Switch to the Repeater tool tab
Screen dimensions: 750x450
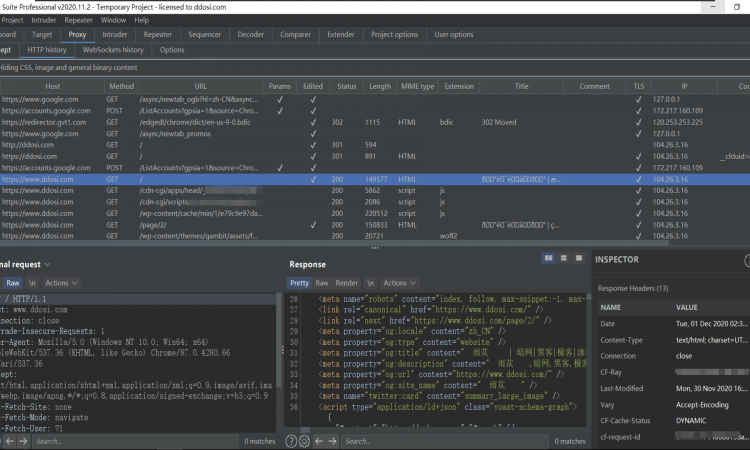coord(157,34)
